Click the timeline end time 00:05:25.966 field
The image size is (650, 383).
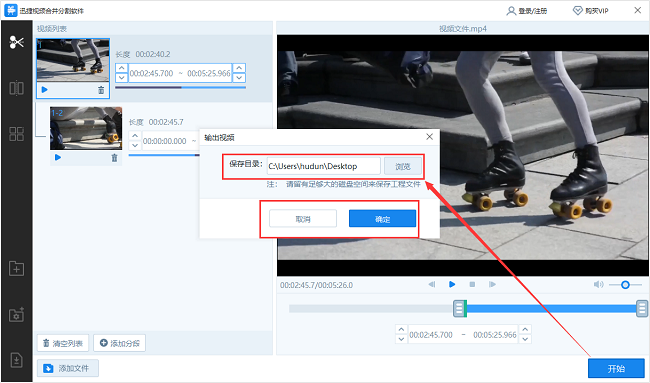(495, 335)
